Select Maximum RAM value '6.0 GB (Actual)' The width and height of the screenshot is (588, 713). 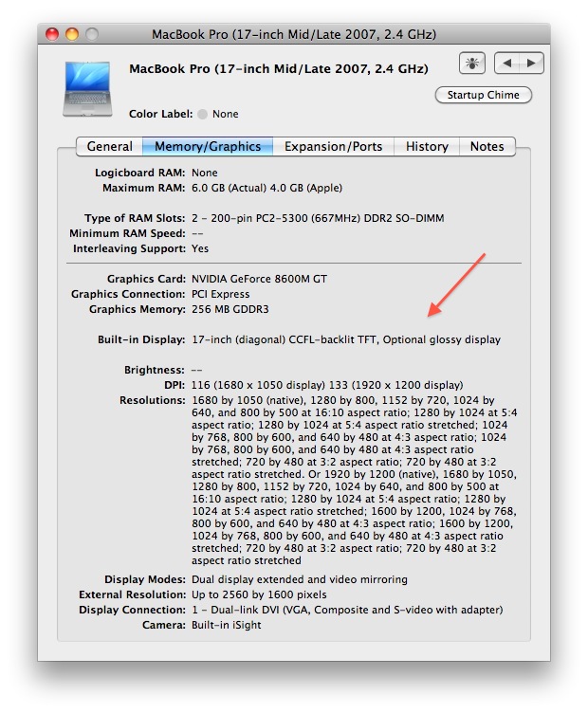[229, 188]
